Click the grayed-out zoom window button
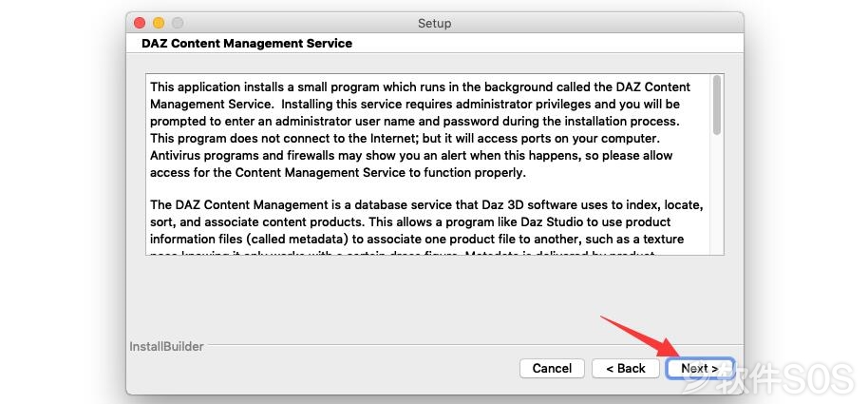Viewport: 868px width, 404px height. [x=178, y=23]
